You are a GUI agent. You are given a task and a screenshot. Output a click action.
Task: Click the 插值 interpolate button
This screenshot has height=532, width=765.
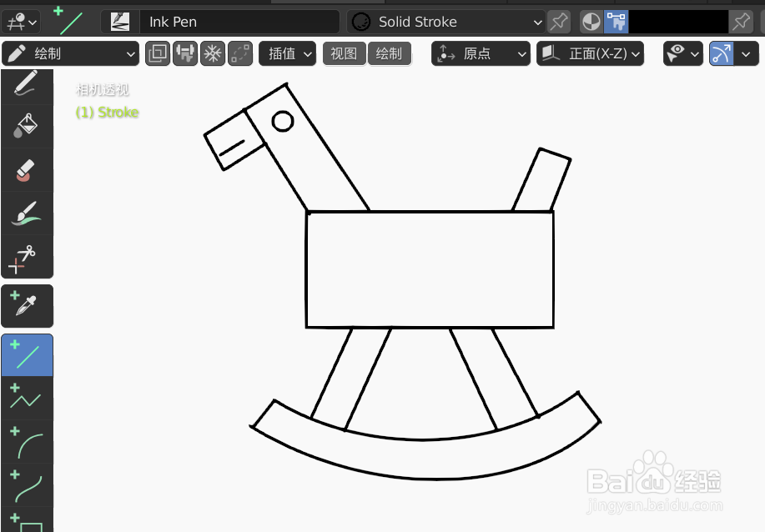287,53
